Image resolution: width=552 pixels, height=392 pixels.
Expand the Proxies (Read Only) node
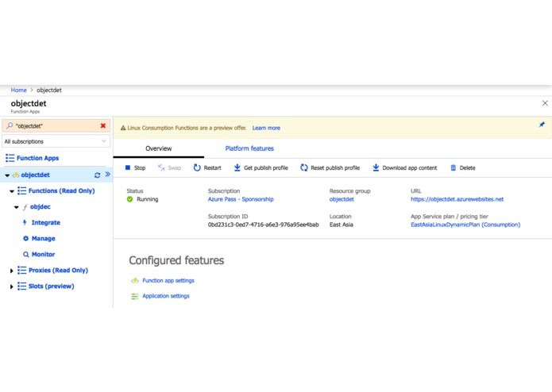(x=11, y=271)
